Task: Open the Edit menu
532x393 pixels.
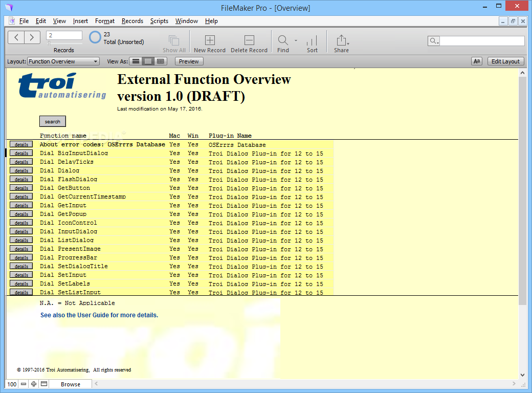Action: point(41,21)
